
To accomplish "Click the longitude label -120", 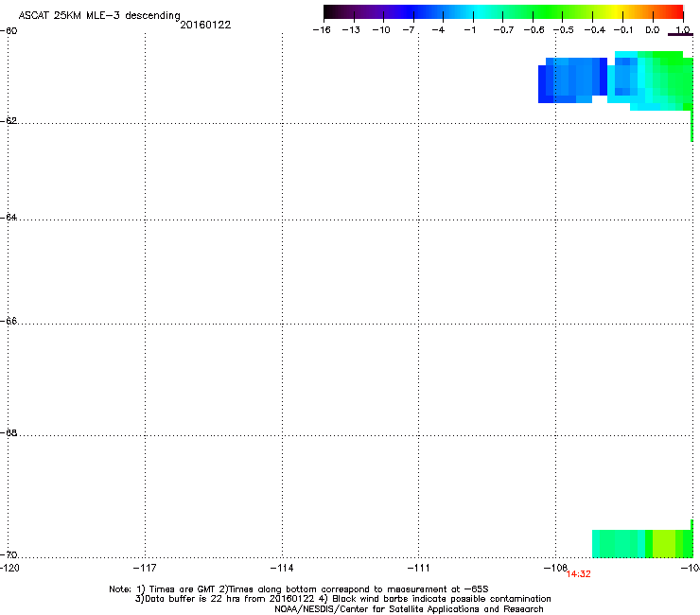I will [9, 568].
